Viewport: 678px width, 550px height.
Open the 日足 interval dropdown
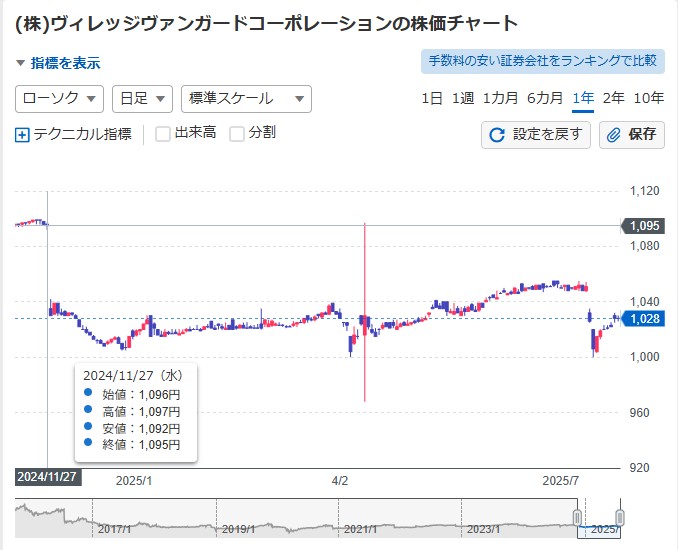(x=142, y=99)
